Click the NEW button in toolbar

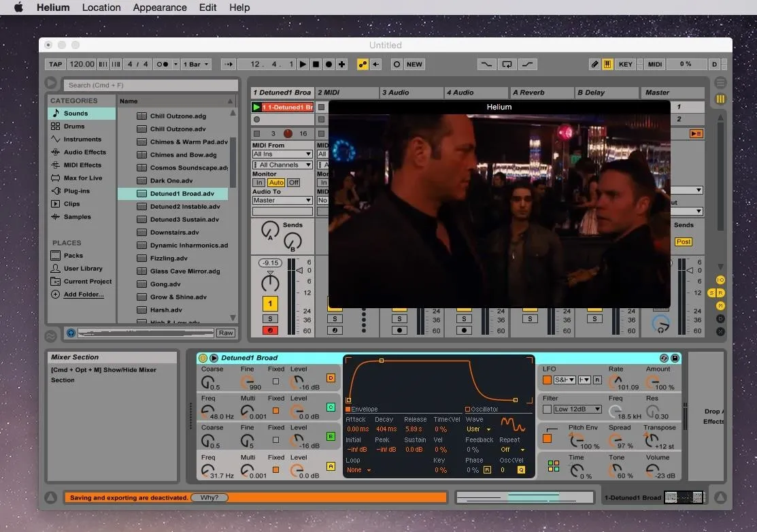[x=414, y=64]
